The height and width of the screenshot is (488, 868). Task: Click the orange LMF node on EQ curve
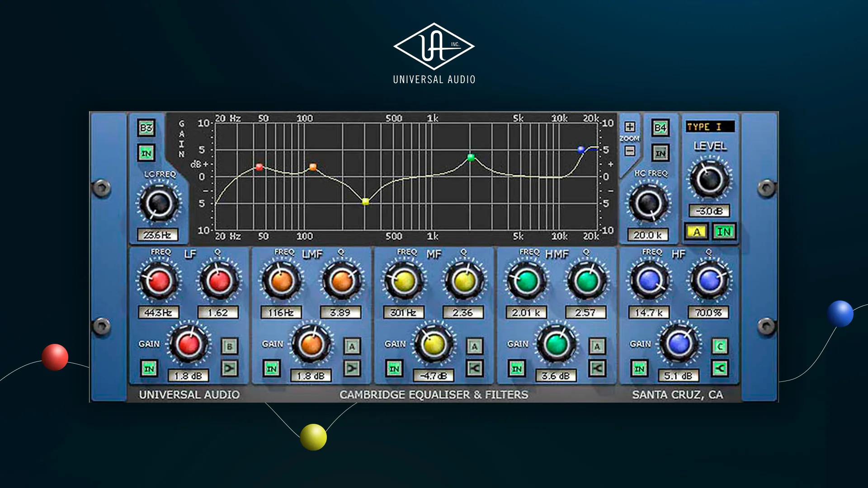tap(313, 167)
